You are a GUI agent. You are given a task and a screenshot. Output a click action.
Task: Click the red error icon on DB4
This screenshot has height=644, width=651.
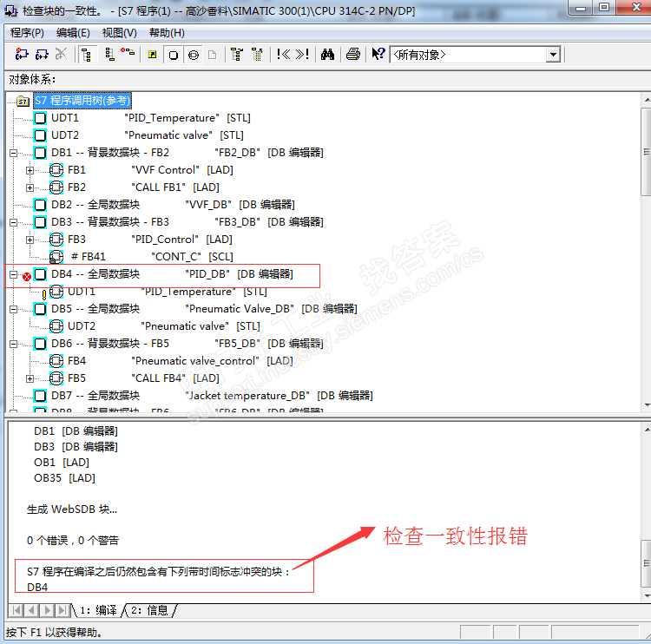27,277
